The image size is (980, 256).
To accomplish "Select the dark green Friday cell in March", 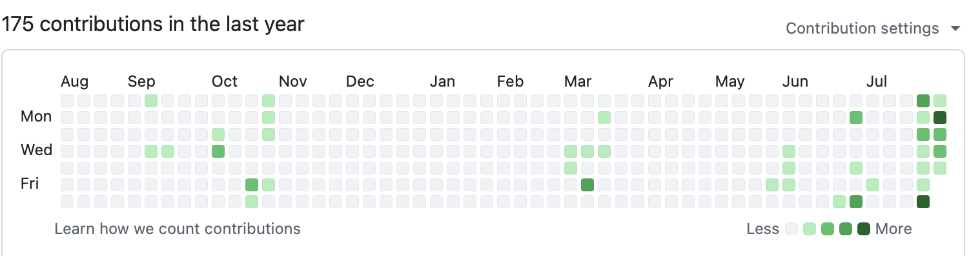I will pyautogui.click(x=587, y=185).
